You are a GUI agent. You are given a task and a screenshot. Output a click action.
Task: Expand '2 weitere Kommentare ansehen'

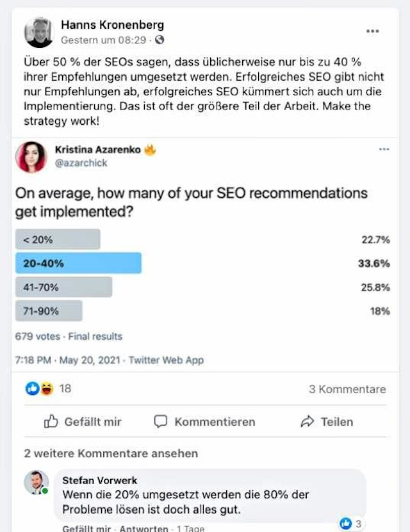coord(111,453)
